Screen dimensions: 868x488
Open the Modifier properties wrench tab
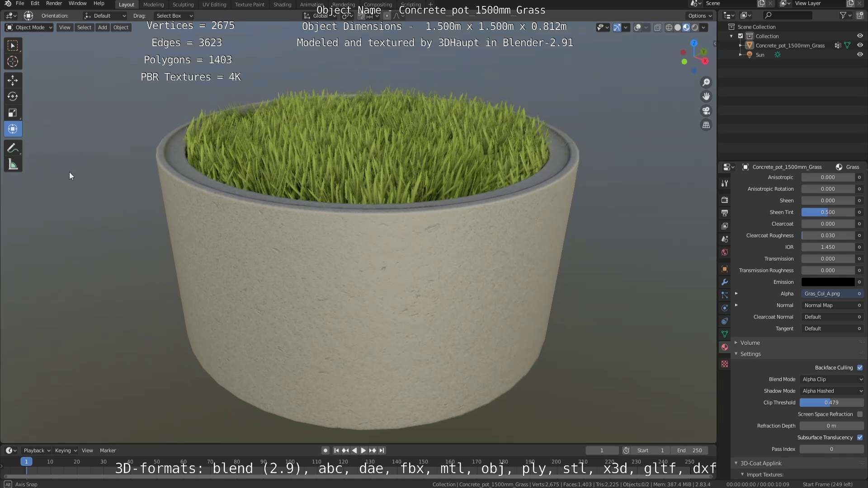tap(725, 282)
